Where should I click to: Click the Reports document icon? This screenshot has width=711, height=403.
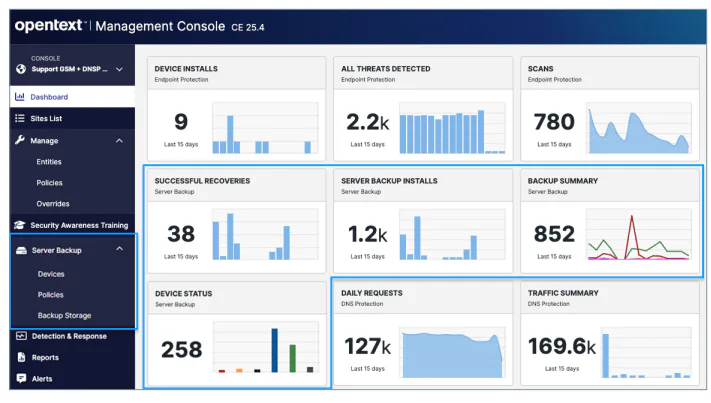coord(21,357)
